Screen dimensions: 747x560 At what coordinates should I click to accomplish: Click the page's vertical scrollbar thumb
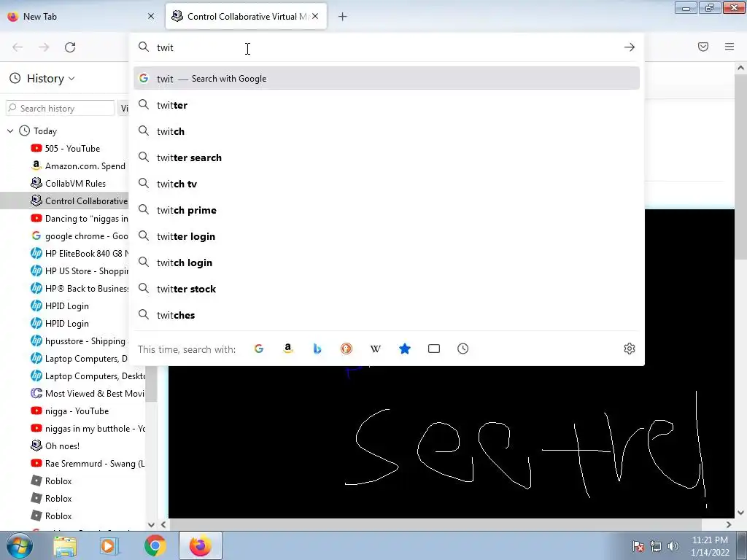coord(740,167)
